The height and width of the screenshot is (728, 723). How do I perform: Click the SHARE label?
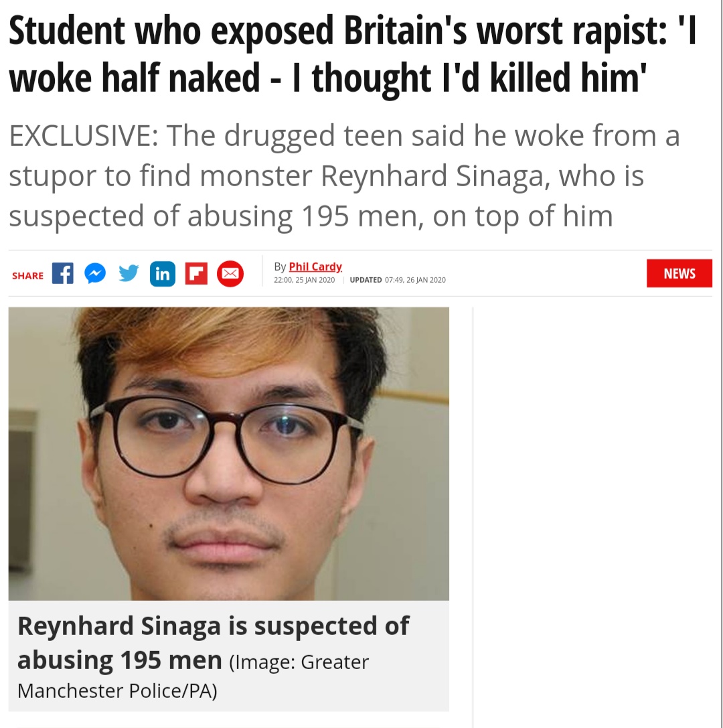(x=28, y=276)
